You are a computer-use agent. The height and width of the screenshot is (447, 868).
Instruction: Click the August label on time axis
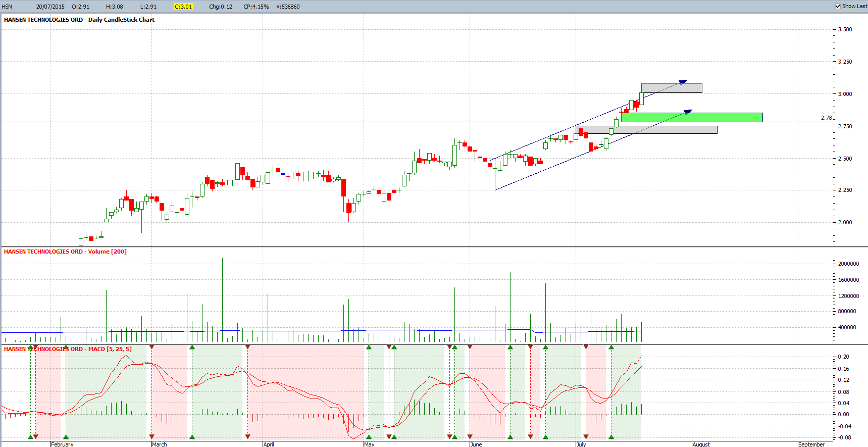tap(701, 444)
